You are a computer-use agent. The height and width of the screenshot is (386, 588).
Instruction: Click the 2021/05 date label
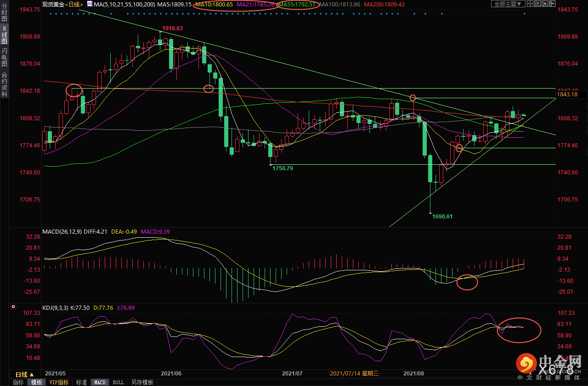pos(55,374)
